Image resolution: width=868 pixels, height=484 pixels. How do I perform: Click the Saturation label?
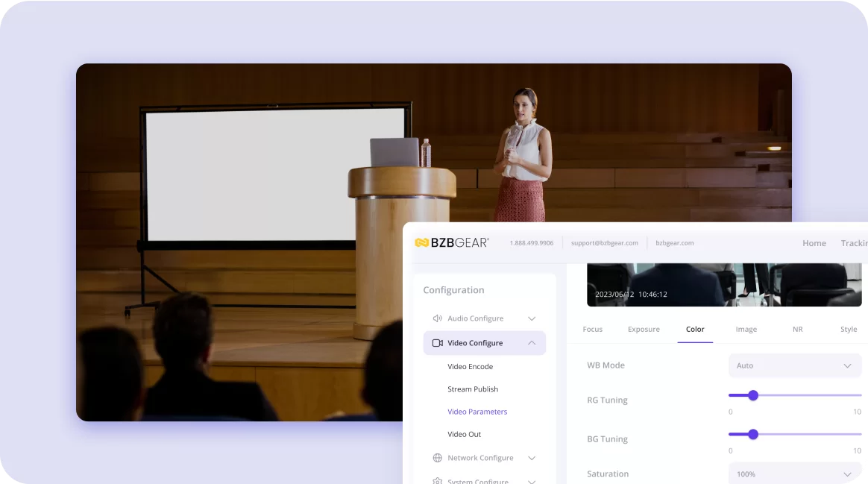tap(608, 474)
